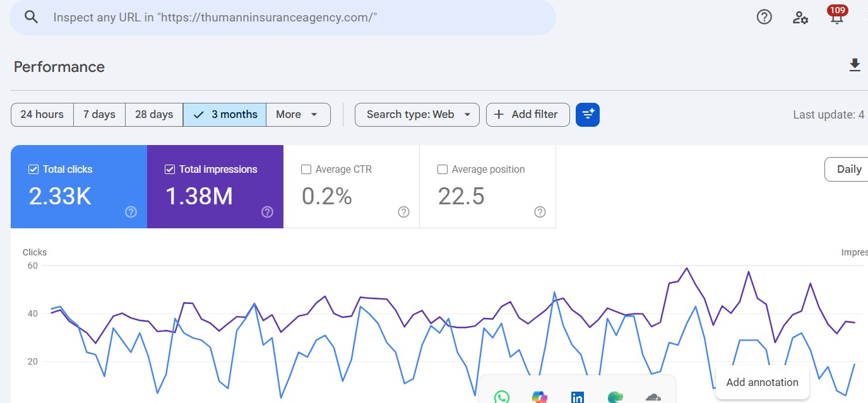Click the 20 axis tick label
The image size is (868, 403).
pos(32,361)
